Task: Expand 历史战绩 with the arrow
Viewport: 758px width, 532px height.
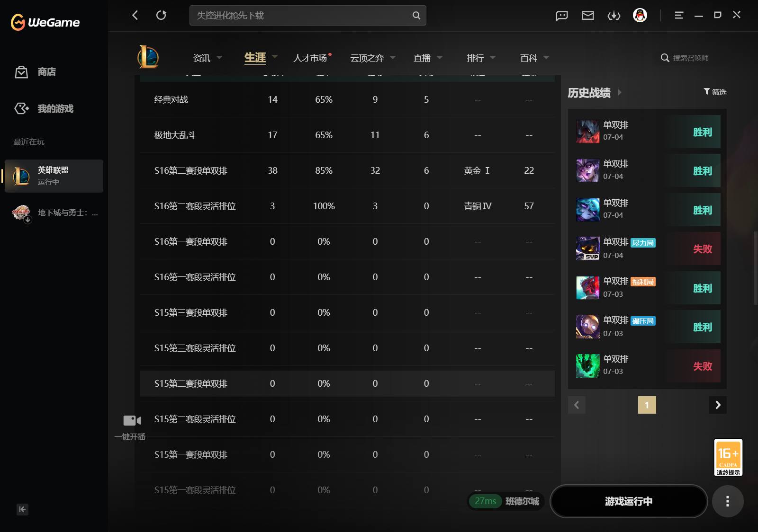Action: (619, 92)
